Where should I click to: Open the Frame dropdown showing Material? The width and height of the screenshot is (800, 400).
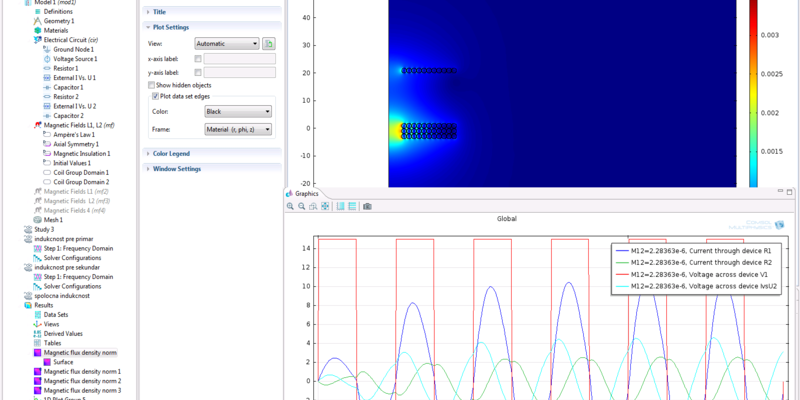(238, 129)
